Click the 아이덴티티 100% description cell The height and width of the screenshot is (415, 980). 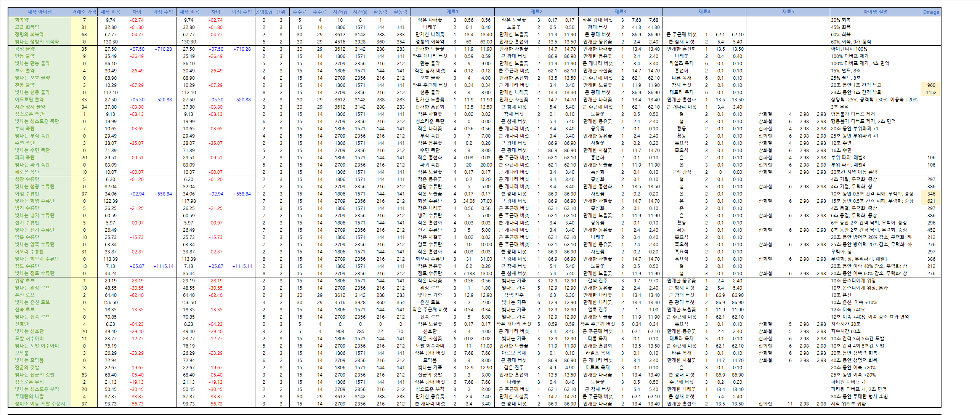849,49
